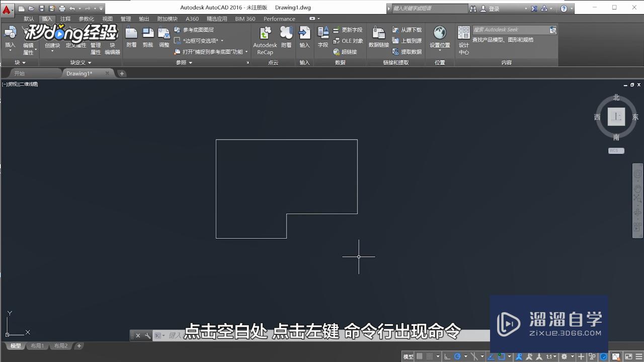Toggle the grid display in status bar
Screen dimensions: 644x362
[420, 356]
